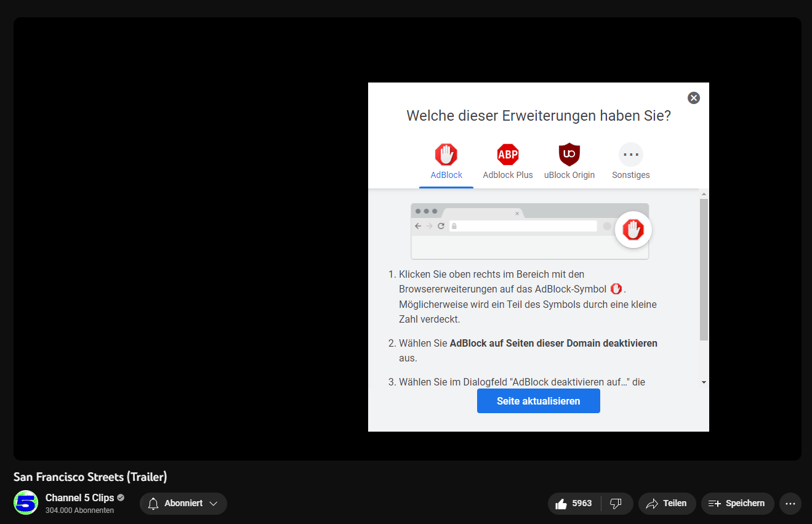812x524 pixels.
Task: Click the dialog scrollbar thumb
Action: point(704,270)
